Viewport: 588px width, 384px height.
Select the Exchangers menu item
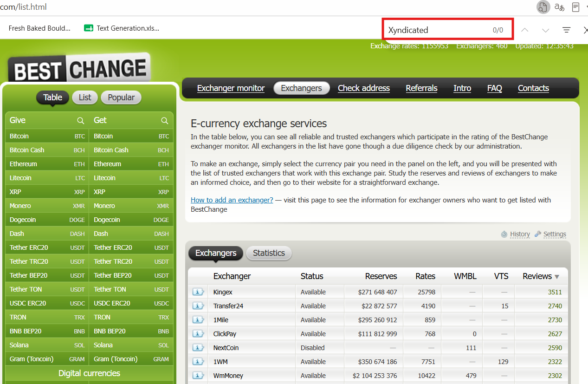301,88
